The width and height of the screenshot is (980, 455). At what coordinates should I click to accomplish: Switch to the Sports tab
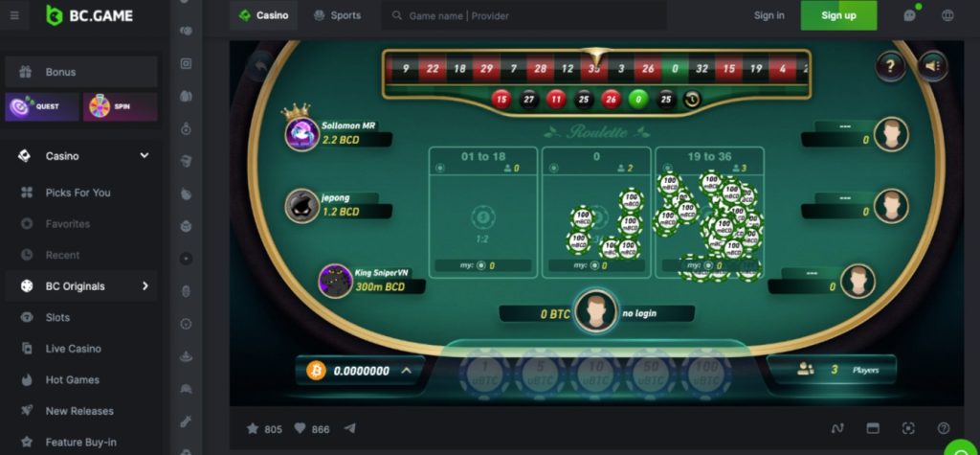[x=338, y=15]
